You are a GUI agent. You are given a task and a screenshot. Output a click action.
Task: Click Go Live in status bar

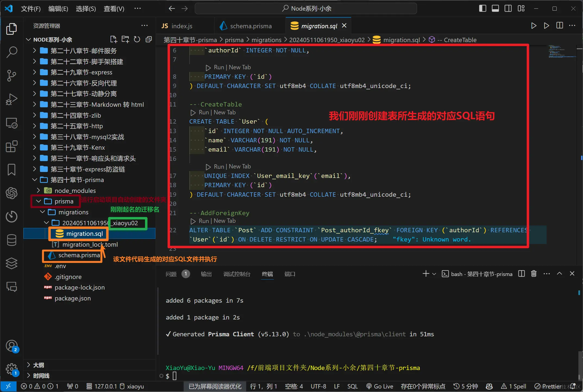point(380,386)
